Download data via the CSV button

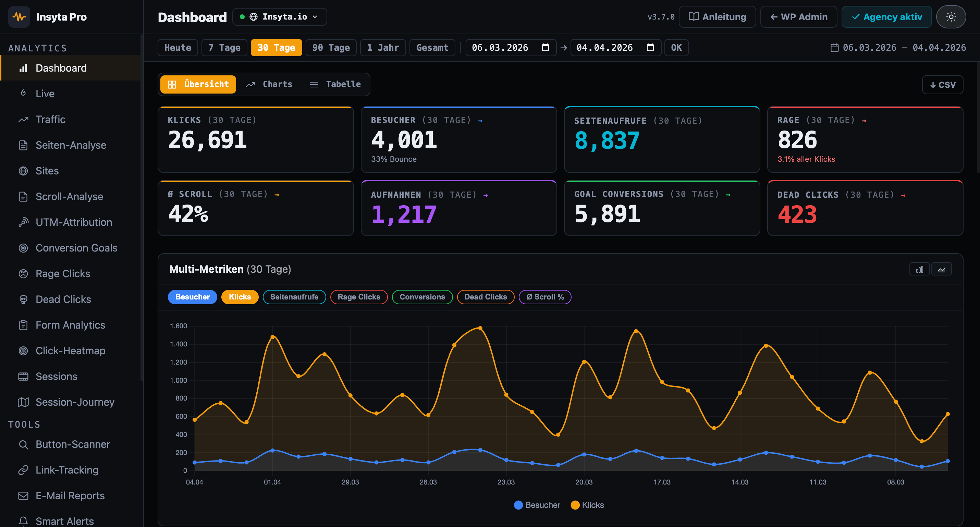point(942,84)
